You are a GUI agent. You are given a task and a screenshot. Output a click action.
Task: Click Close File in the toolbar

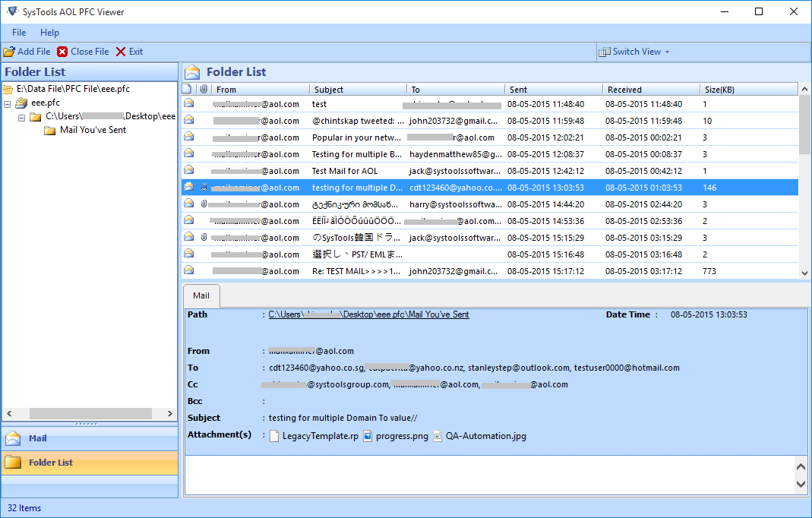click(x=83, y=52)
